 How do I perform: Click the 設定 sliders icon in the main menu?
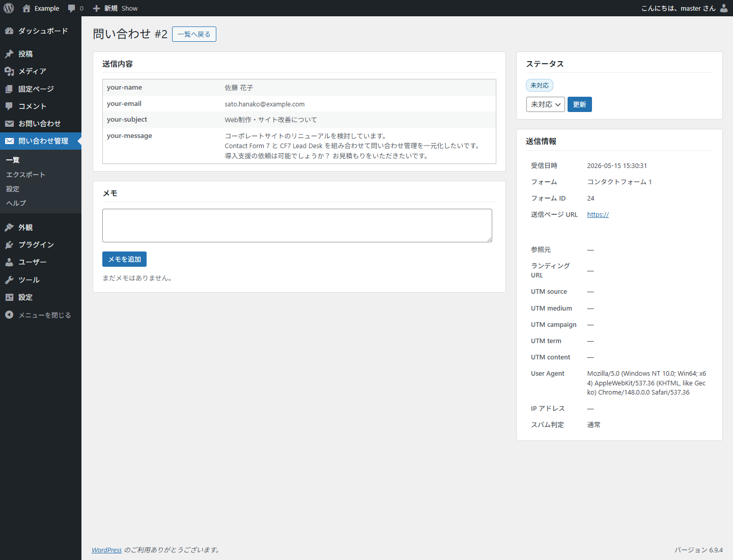[x=9, y=297]
